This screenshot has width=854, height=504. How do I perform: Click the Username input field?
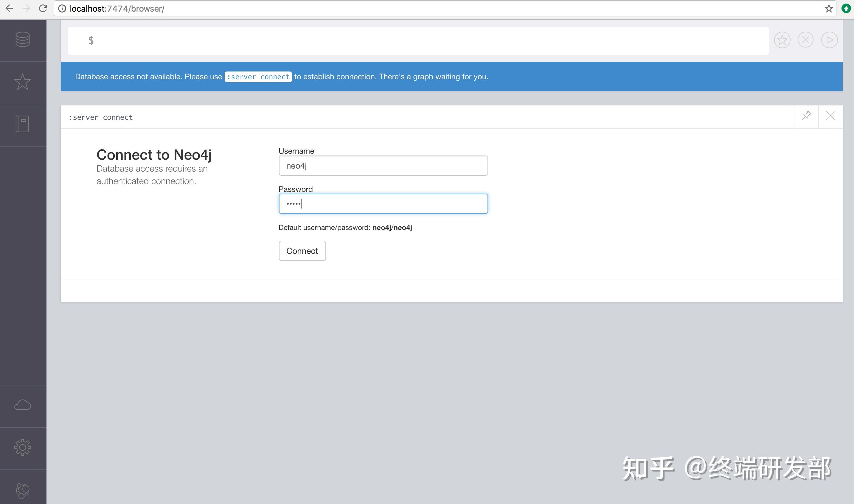pos(383,166)
